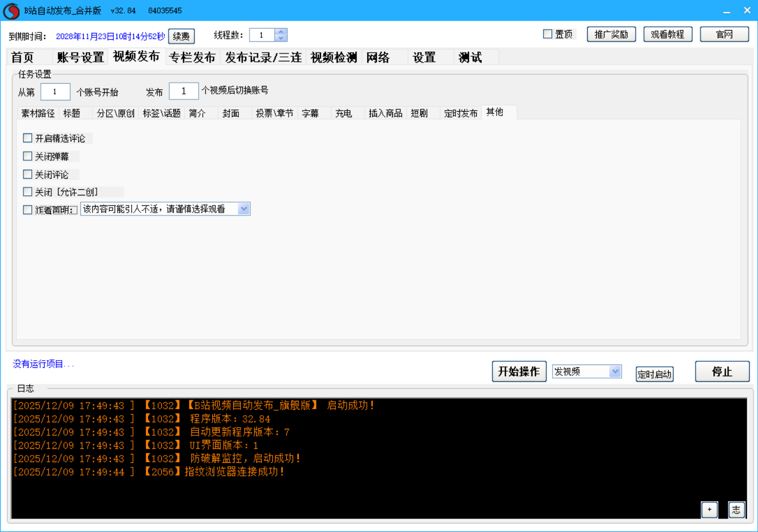Open the 观看教程 tutorial button
Image resolution: width=758 pixels, height=532 pixels.
tap(668, 35)
